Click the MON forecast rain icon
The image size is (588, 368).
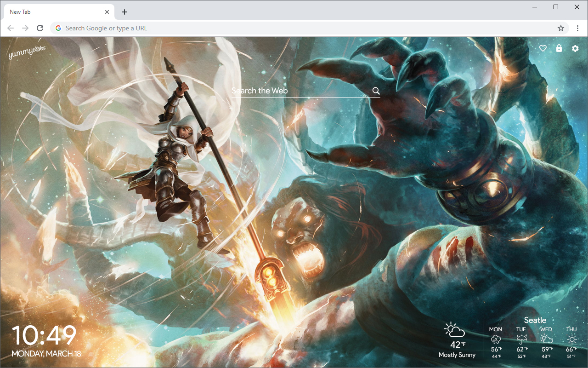496,339
